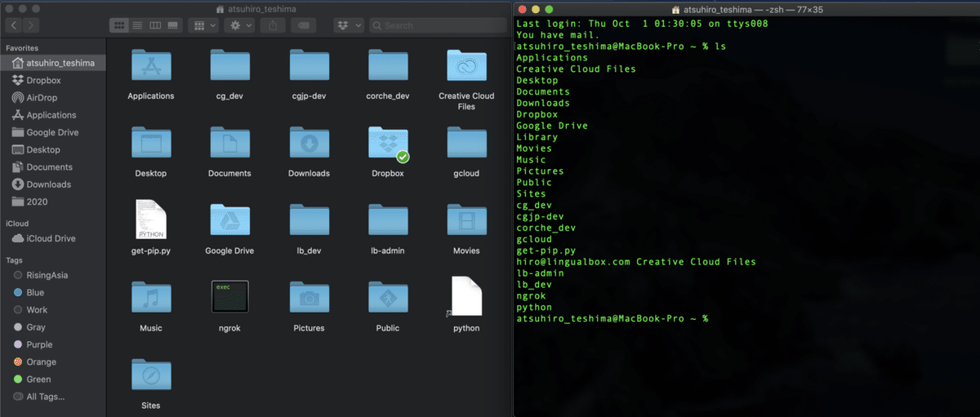Click 'hiro@lingualbox.com Creative Cloud Files' in Terminal

point(636,262)
